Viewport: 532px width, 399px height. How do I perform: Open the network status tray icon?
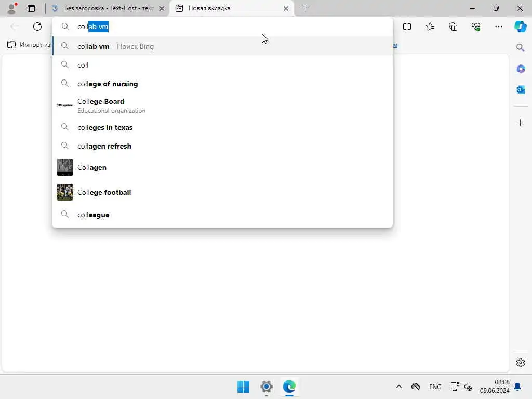tap(455, 387)
